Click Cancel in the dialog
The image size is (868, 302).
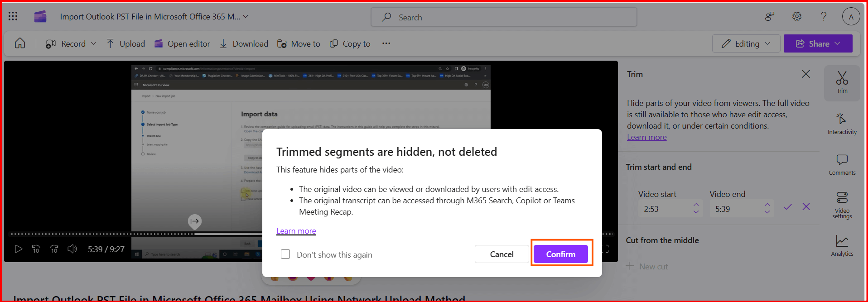click(x=502, y=254)
